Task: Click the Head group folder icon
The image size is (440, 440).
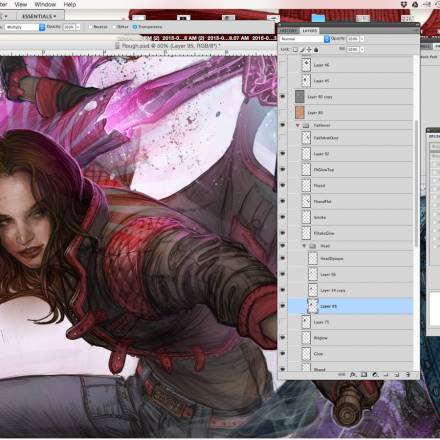Action: [312, 246]
